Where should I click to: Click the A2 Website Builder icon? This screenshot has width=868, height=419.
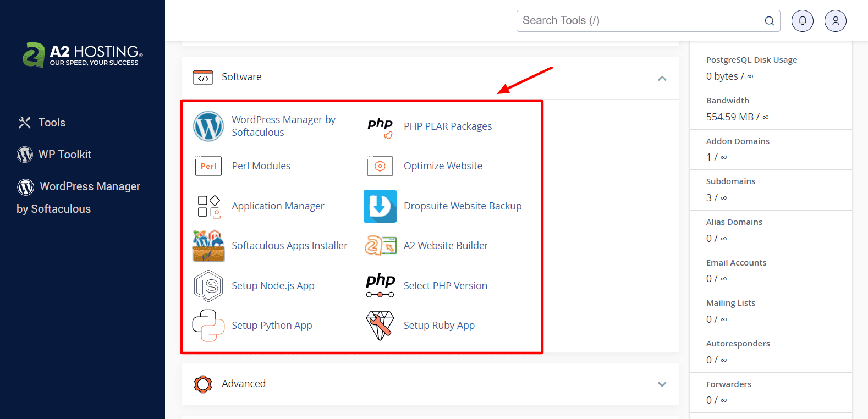pyautogui.click(x=380, y=246)
